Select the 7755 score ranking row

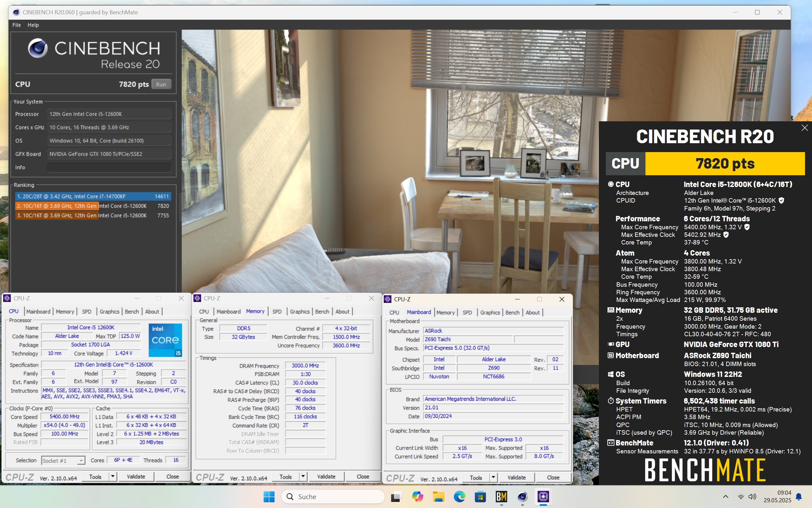coord(93,215)
